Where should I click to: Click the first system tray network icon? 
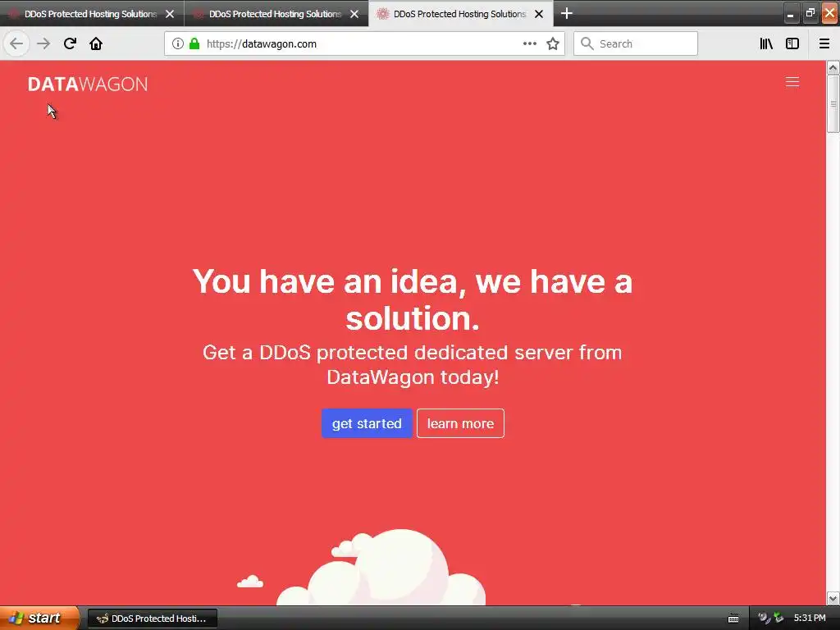pos(765,619)
